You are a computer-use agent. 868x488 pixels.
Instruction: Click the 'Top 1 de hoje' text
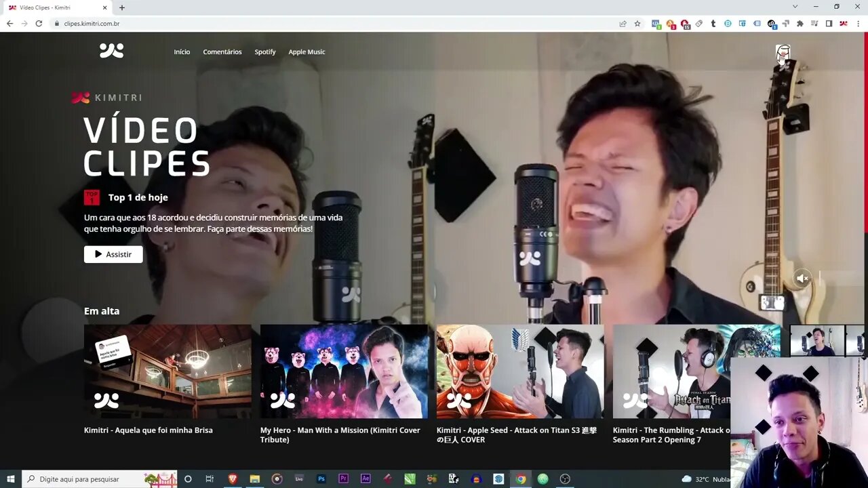(138, 197)
